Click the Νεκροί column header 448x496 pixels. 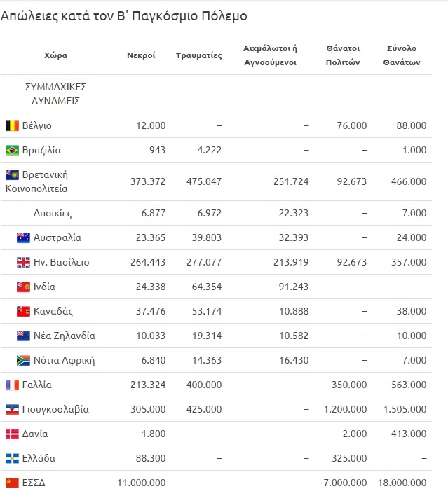[x=141, y=55]
